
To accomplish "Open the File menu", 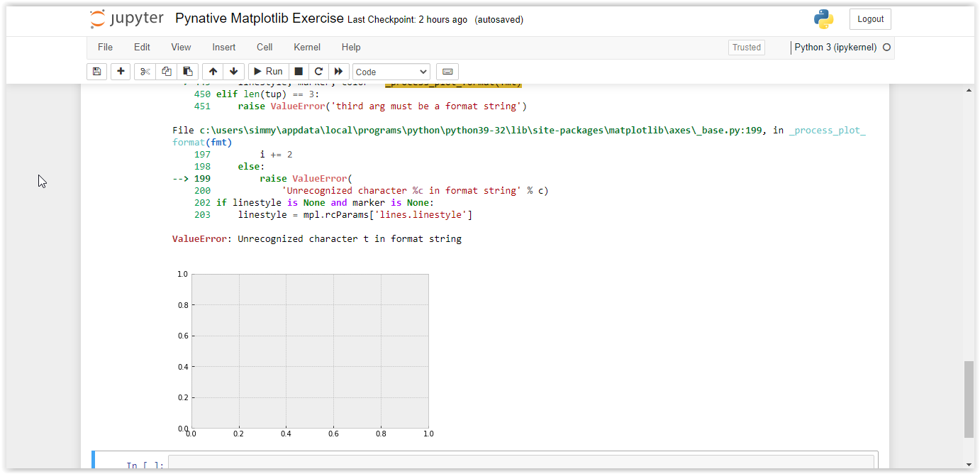I will tap(105, 47).
